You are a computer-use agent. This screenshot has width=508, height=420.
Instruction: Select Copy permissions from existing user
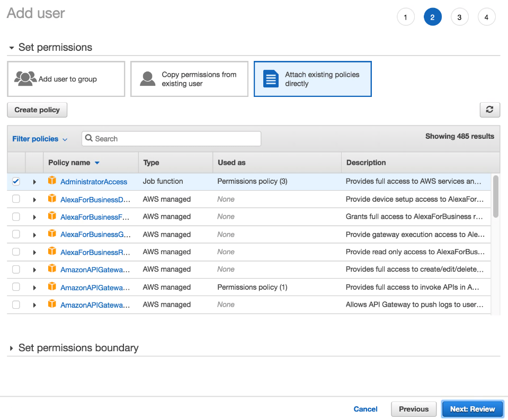(x=189, y=79)
